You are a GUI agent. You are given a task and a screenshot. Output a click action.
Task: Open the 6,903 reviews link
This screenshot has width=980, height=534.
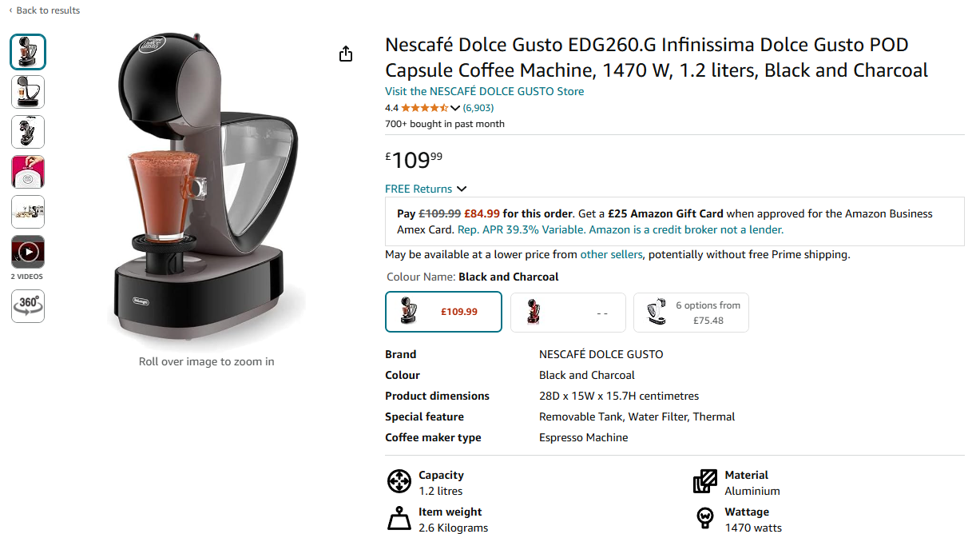(478, 108)
